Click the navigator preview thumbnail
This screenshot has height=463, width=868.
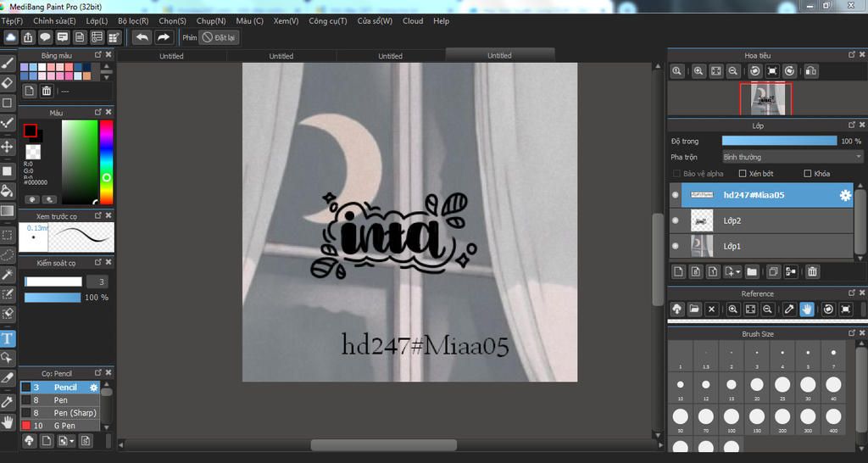pyautogui.click(x=765, y=99)
